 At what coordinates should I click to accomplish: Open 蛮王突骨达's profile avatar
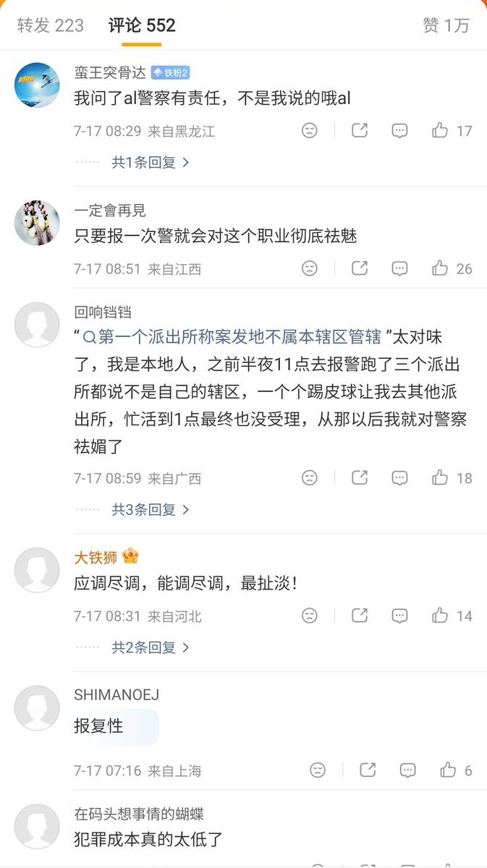click(37, 85)
